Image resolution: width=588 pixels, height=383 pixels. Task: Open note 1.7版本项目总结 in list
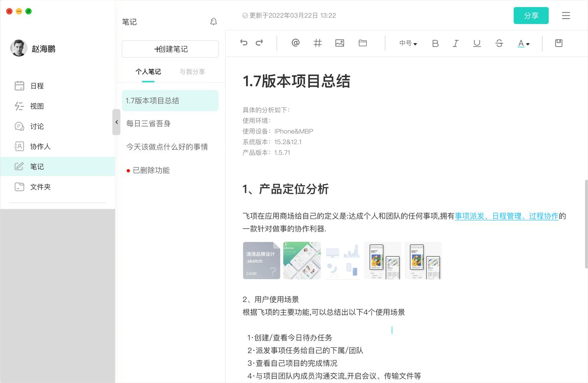coord(170,100)
